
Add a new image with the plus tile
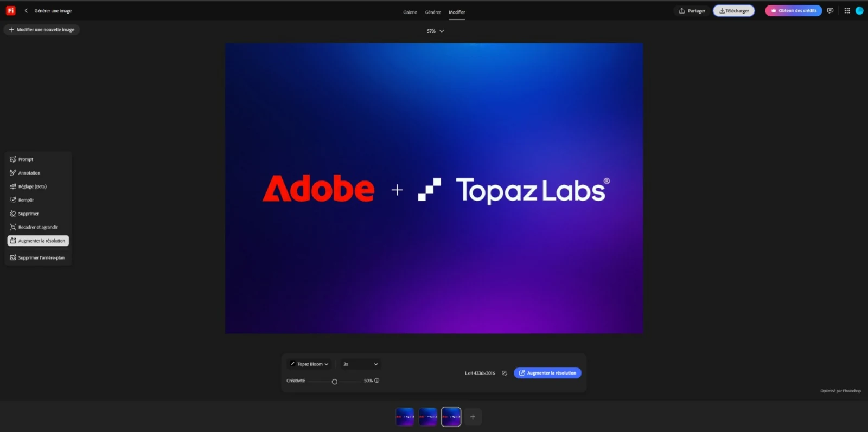tap(473, 417)
